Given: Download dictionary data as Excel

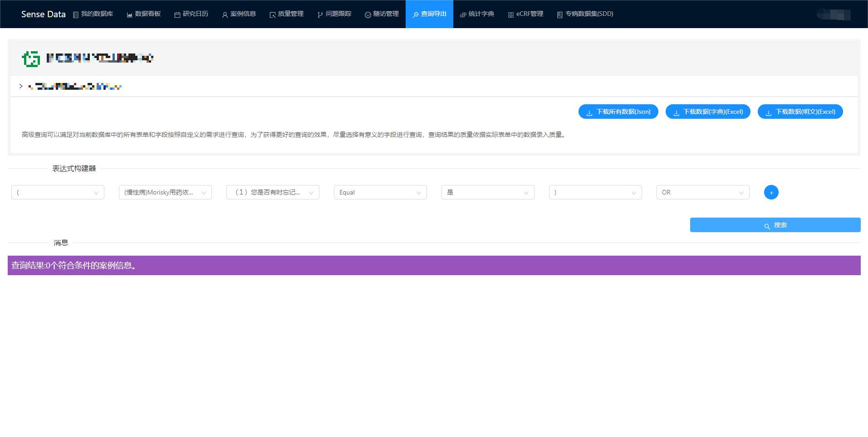Looking at the screenshot, I should pos(708,112).
